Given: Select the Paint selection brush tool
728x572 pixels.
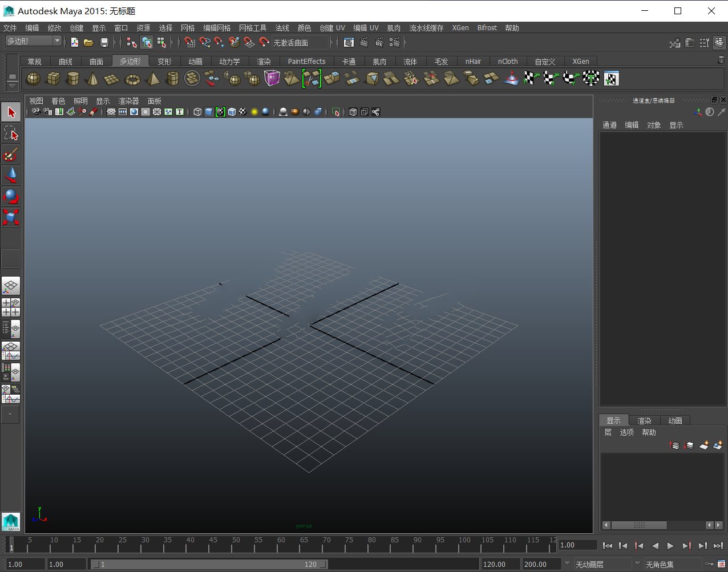Looking at the screenshot, I should (x=11, y=155).
